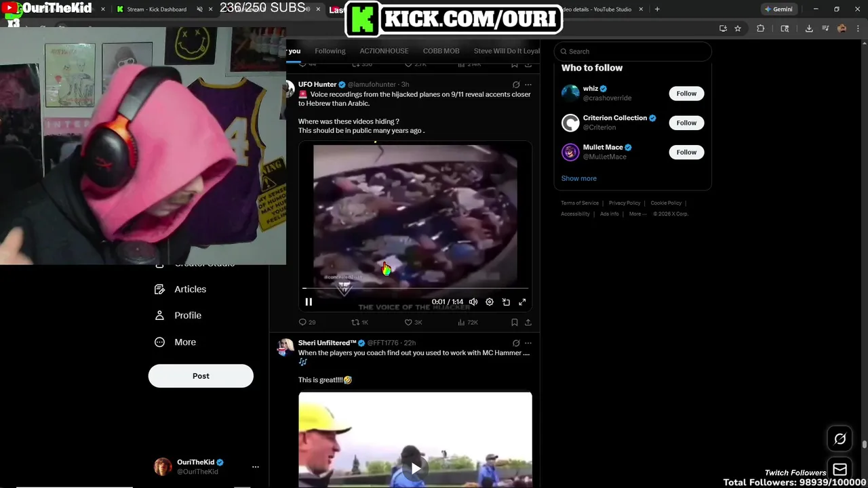868x488 pixels.
Task: Click the X Search input field
Action: click(x=633, y=52)
